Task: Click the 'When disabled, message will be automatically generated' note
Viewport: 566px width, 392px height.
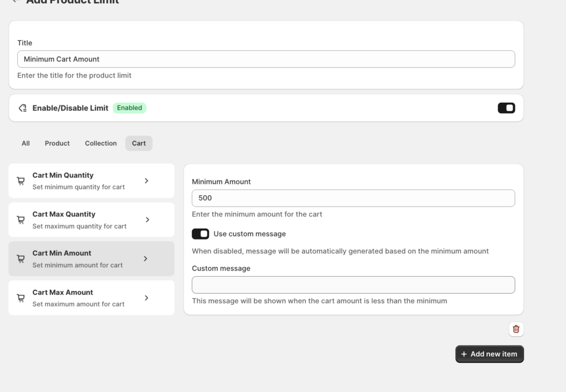Action: pos(340,251)
